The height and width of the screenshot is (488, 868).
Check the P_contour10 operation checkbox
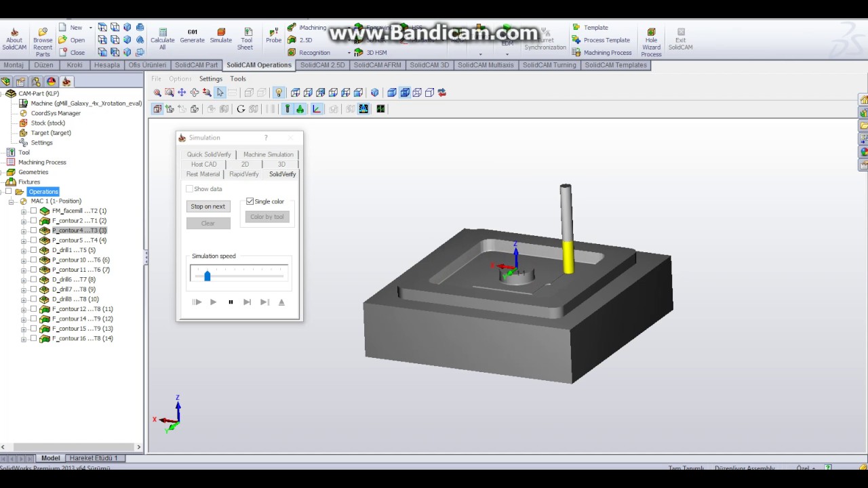tap(33, 260)
